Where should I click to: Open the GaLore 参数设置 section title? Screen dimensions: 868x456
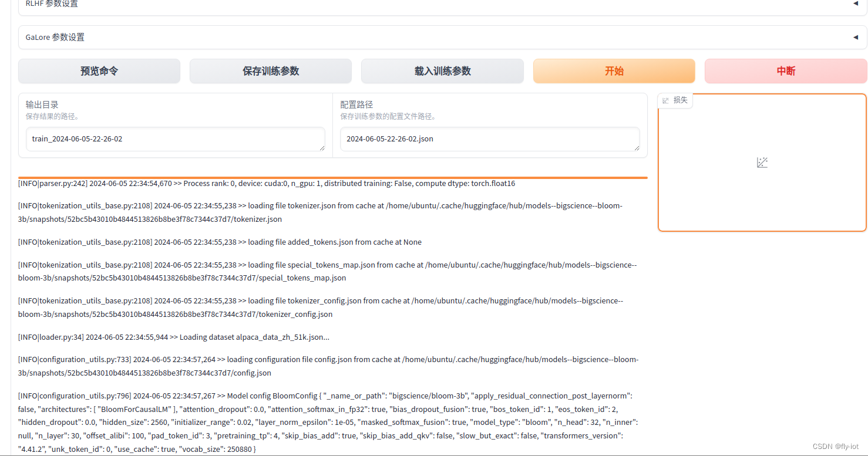(55, 37)
